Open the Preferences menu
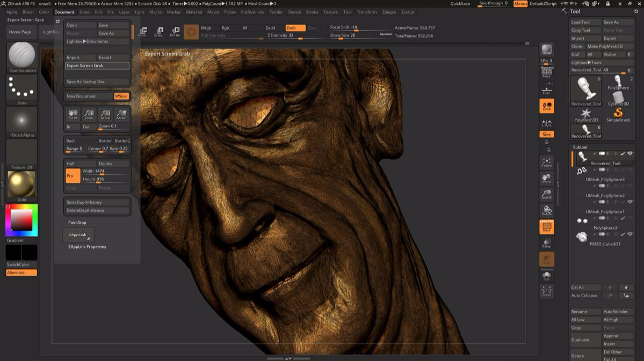Screen dimensions: 644x361 pyautogui.click(x=252, y=12)
